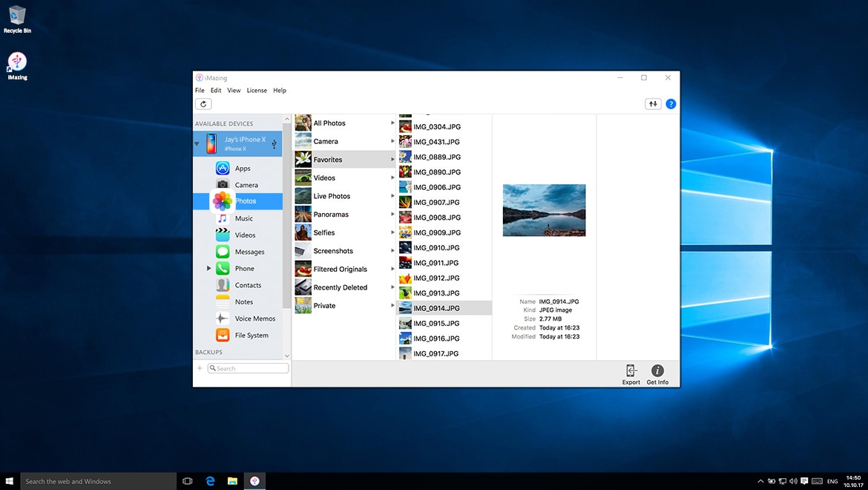Screen dimensions: 868x490
Task: Expand the Panoramas album arrow
Action: point(392,215)
